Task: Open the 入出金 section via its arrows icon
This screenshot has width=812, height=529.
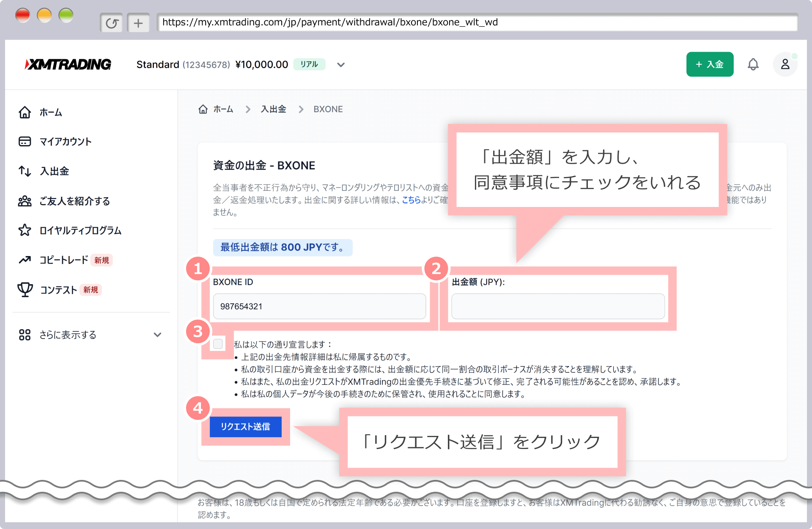Action: (25, 171)
